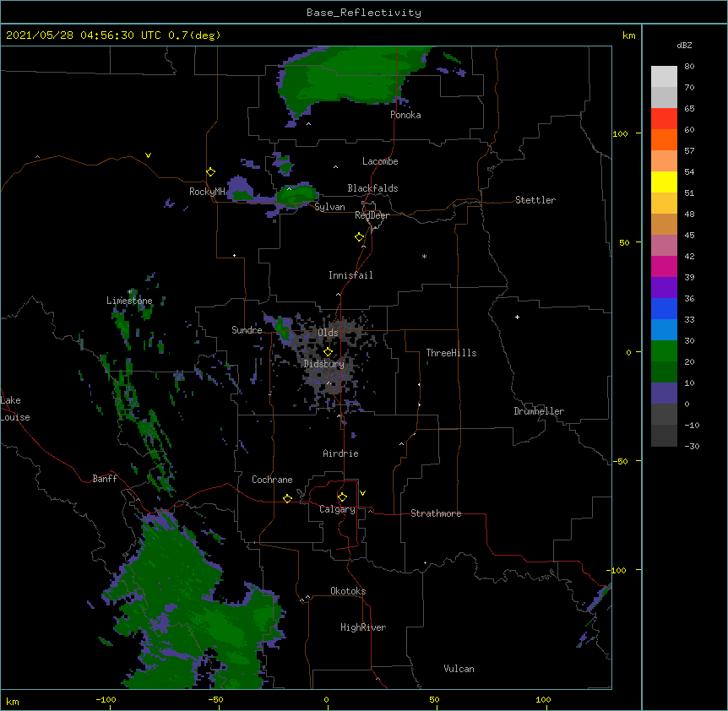The height and width of the screenshot is (711, 728).
Task: Click the Ponoka city label
Action: point(405,115)
